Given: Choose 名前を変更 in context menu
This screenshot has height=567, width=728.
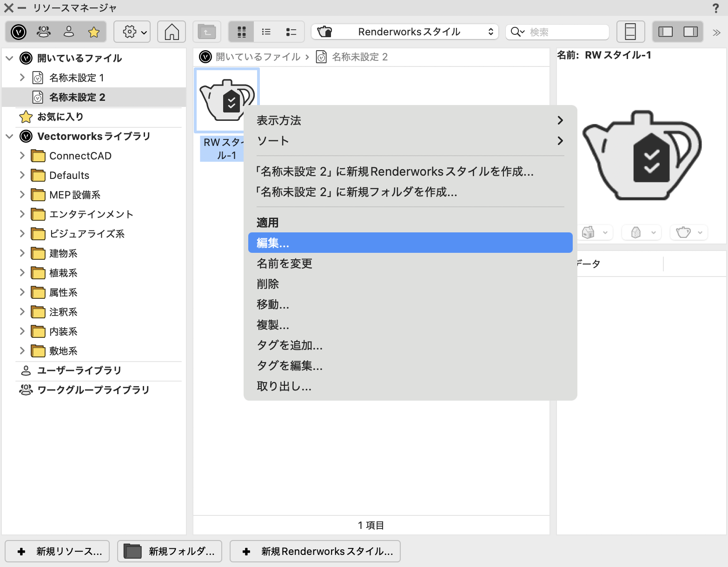Looking at the screenshot, I should pyautogui.click(x=410, y=264).
